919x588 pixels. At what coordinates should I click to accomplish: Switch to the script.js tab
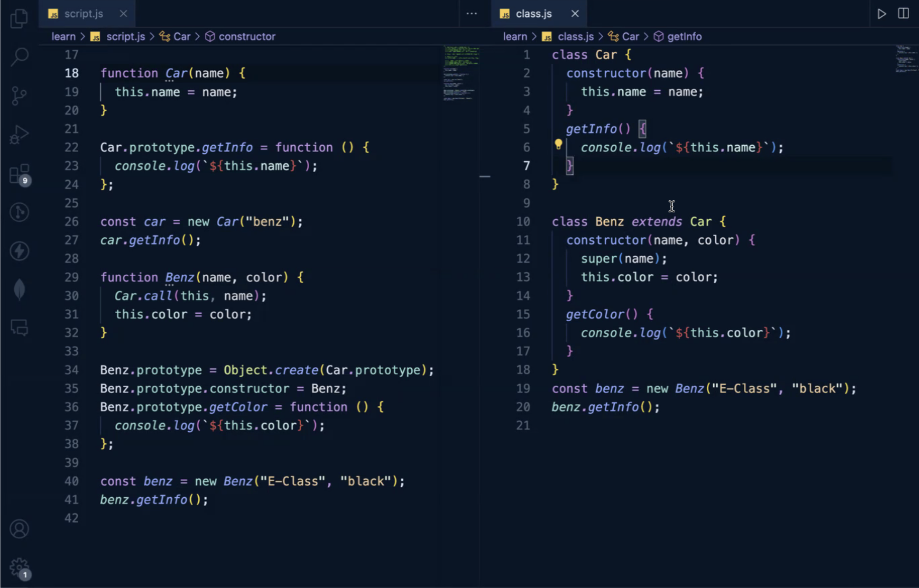click(x=83, y=14)
